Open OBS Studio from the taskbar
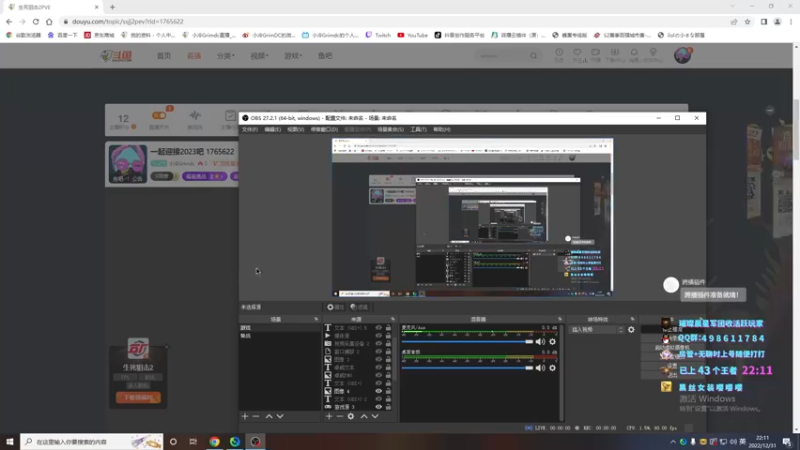This screenshot has width=800, height=450. (x=256, y=442)
